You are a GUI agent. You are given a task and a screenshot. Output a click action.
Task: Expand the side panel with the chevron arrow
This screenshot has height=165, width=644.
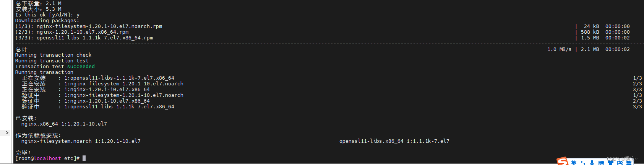pos(7,132)
